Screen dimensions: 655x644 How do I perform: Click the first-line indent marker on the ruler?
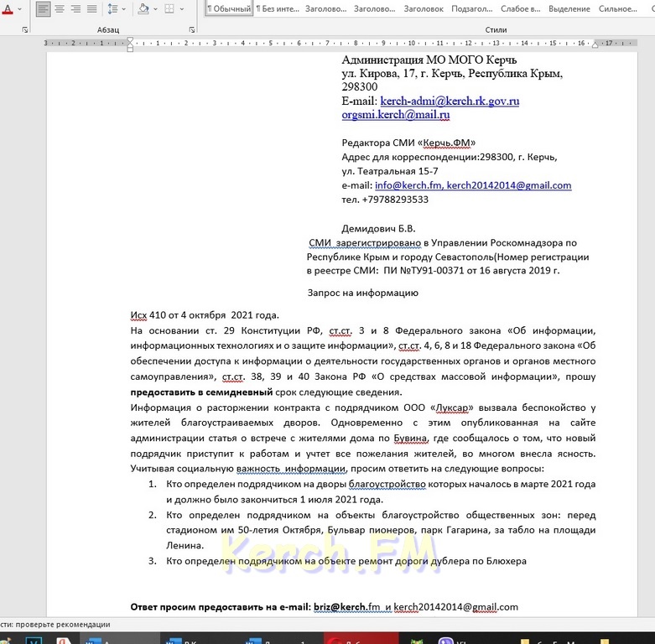pyautogui.click(x=128, y=39)
